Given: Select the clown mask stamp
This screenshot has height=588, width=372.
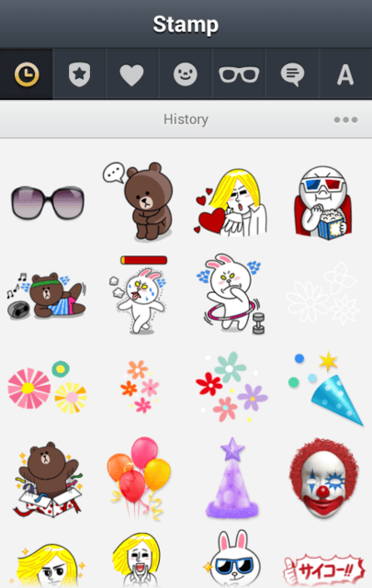Looking at the screenshot, I should click(323, 479).
